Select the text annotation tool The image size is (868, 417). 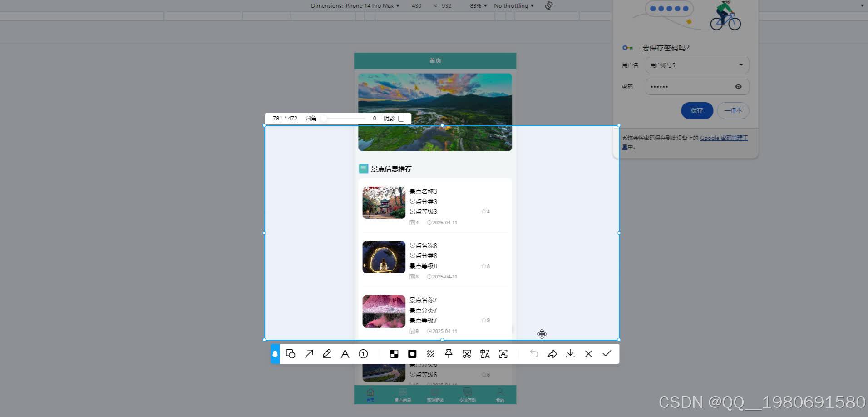click(345, 353)
